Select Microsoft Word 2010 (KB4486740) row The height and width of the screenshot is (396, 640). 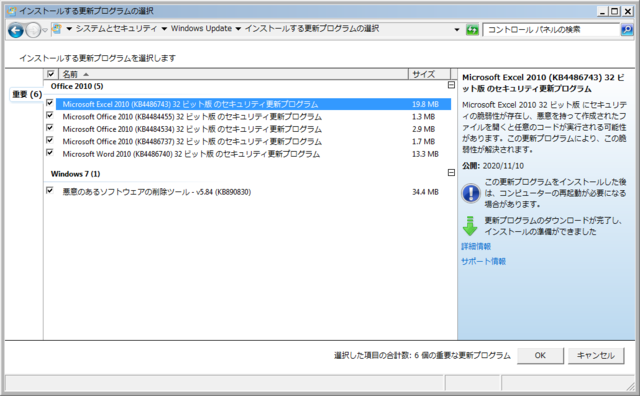[253, 154]
